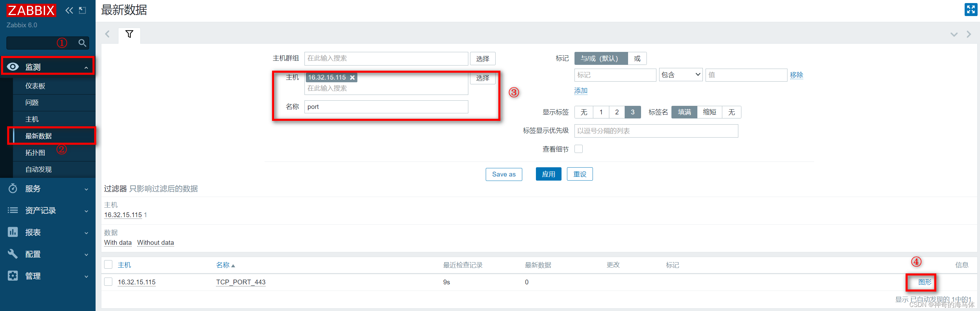
Task: Remove the 16.32.15.115 host tag
Action: (352, 77)
